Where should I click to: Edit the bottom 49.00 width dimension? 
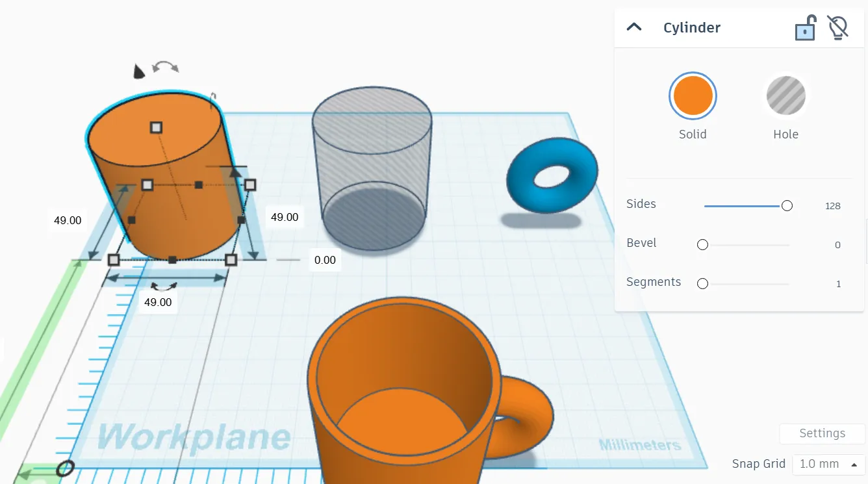click(158, 302)
